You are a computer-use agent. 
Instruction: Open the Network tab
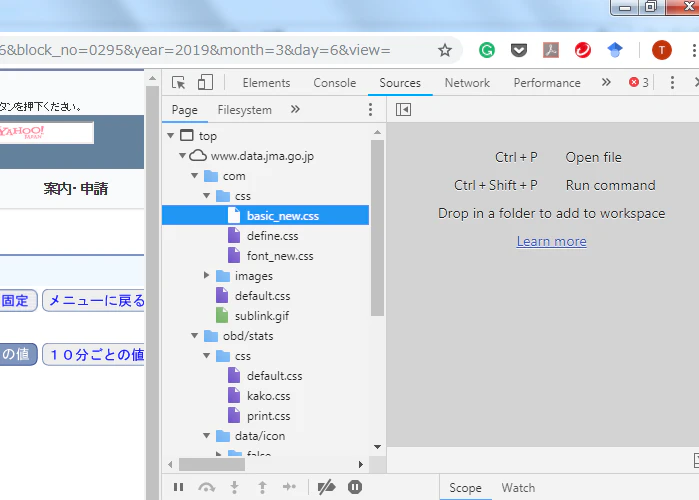[467, 83]
